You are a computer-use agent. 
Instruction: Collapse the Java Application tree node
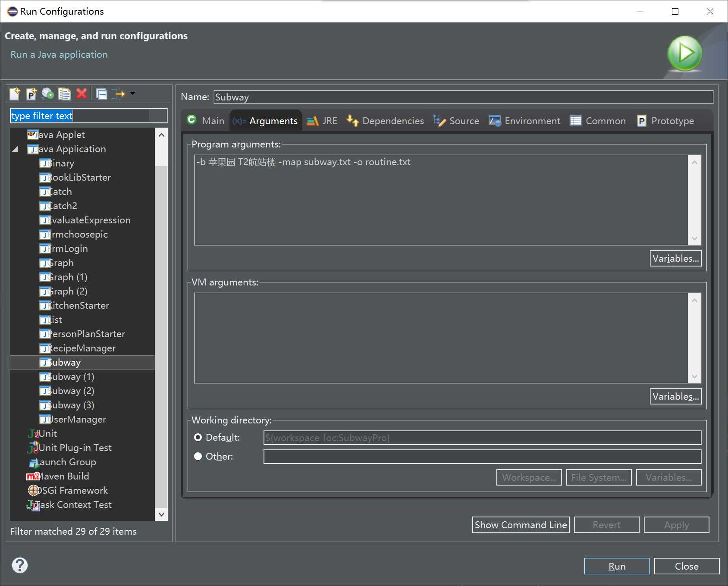(x=15, y=149)
